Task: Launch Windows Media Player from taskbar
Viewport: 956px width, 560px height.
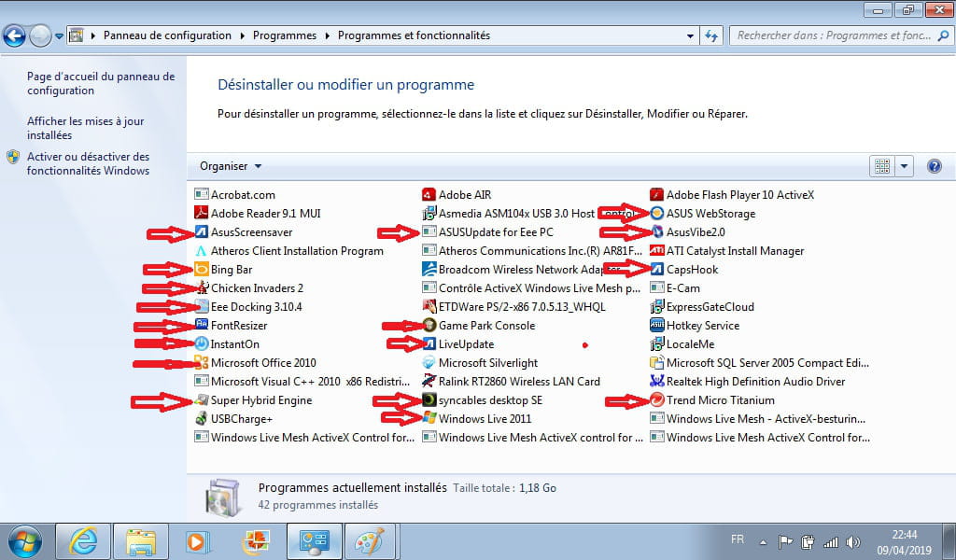Action: 198,540
